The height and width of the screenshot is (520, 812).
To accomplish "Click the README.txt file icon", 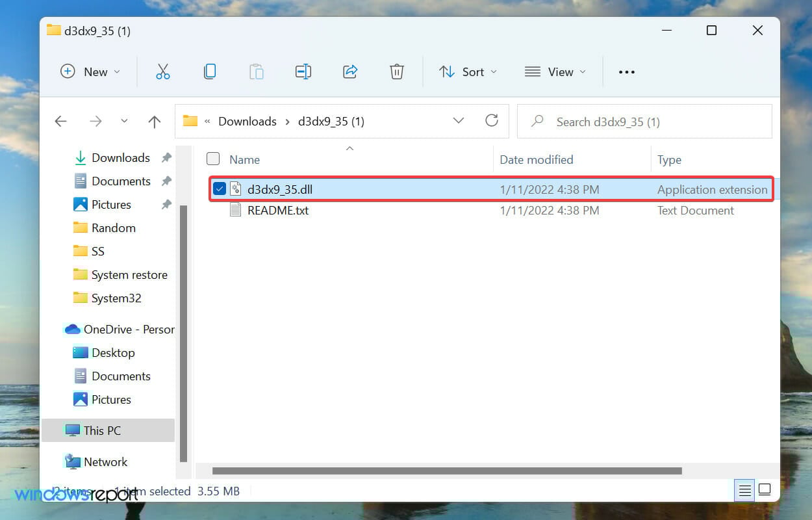I will point(236,210).
